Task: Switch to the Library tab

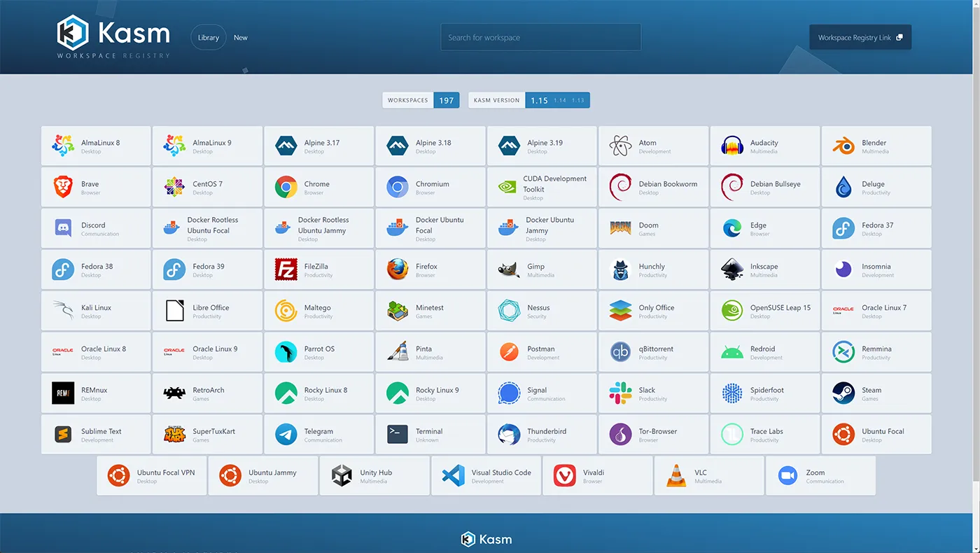Action: [x=208, y=38]
